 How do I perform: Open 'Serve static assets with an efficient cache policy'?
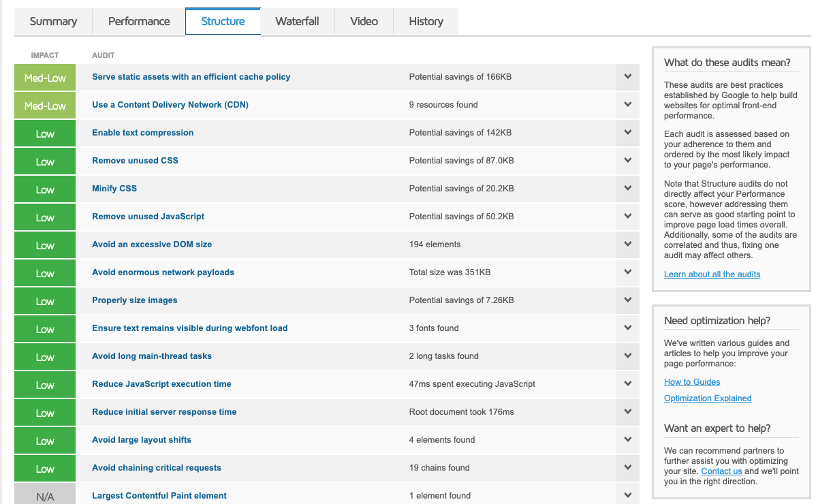pyautogui.click(x=191, y=77)
